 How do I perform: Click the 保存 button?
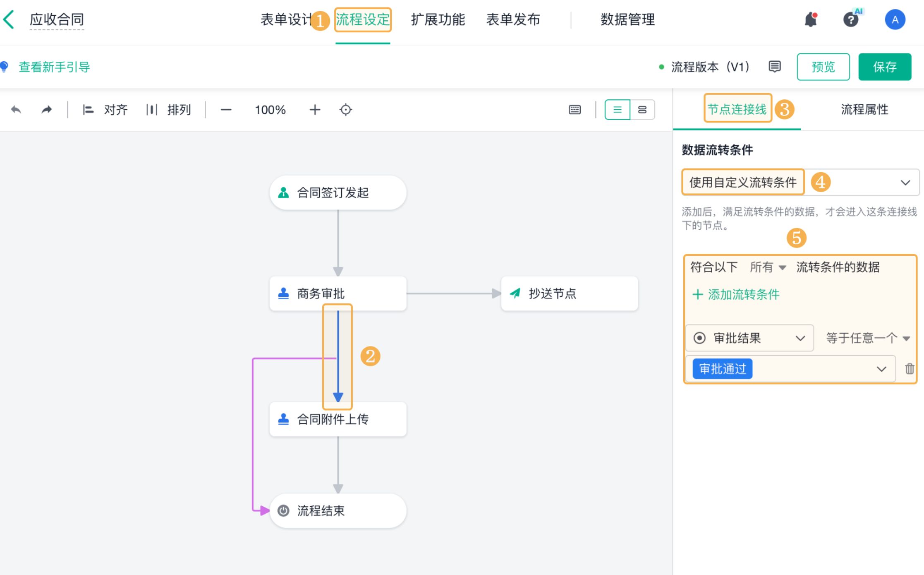point(884,67)
